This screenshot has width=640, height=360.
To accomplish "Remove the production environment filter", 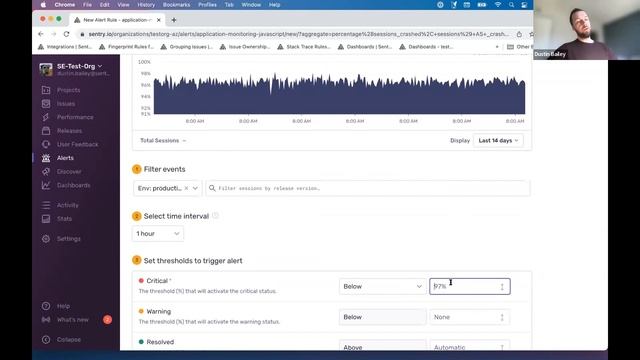I will point(187,188).
